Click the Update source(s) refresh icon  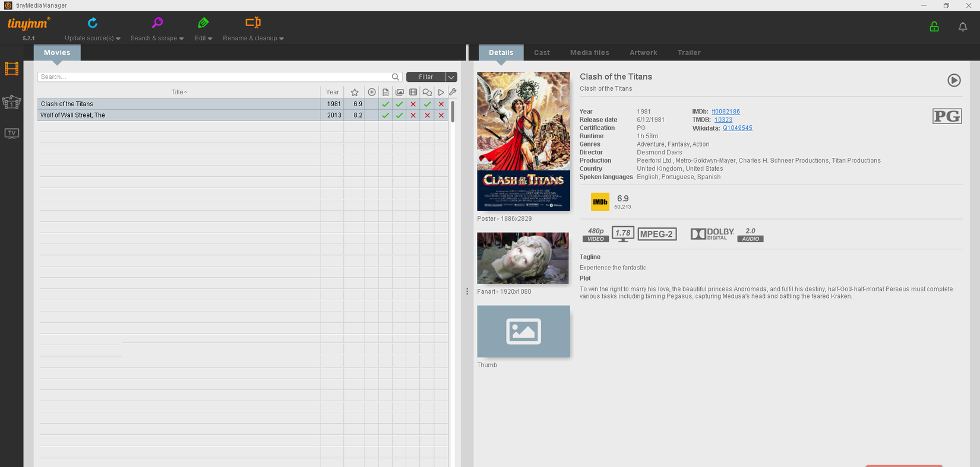pos(93,23)
